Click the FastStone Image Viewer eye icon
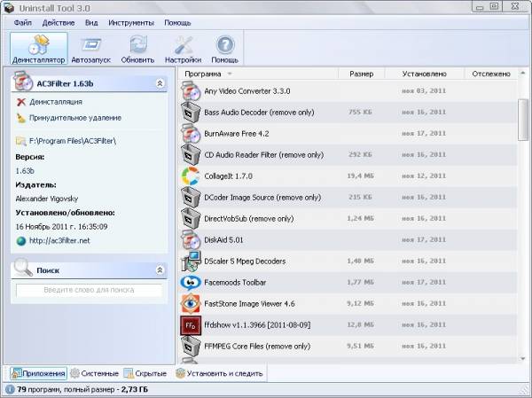The width and height of the screenshot is (532, 398). [x=191, y=304]
